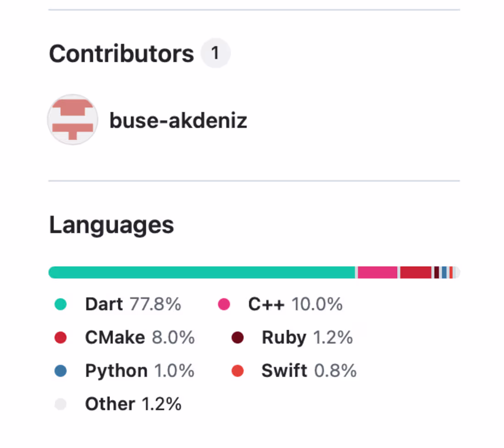Viewport: 504px width, 448px height.
Task: Click the Ruby dark maroon legend dot
Action: coord(237,338)
